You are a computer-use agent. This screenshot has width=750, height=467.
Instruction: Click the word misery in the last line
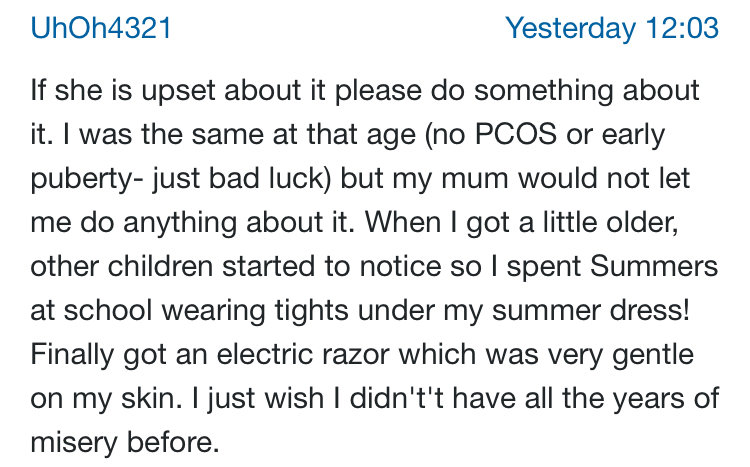click(74, 443)
